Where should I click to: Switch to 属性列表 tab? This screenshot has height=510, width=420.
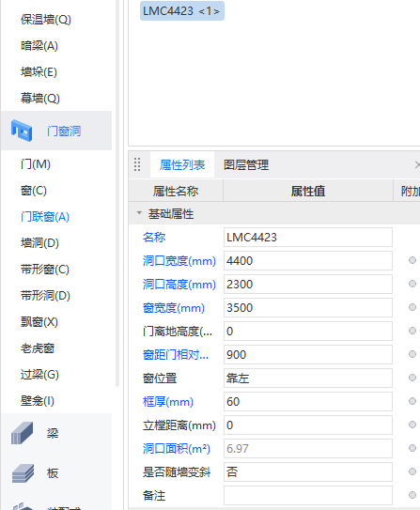(182, 165)
